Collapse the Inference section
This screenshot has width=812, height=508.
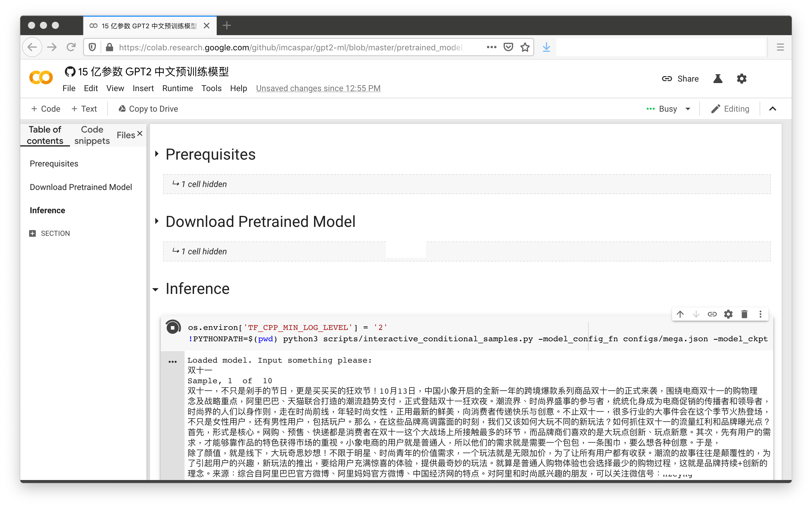coord(155,289)
